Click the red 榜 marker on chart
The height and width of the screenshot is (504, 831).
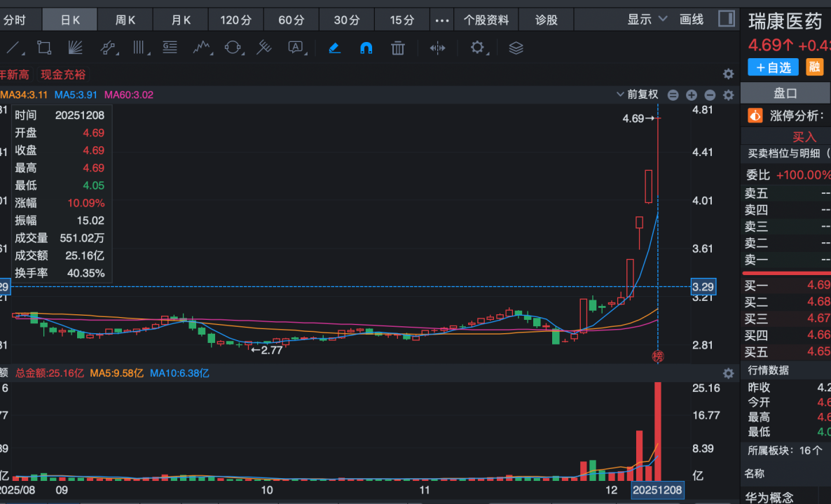click(658, 356)
